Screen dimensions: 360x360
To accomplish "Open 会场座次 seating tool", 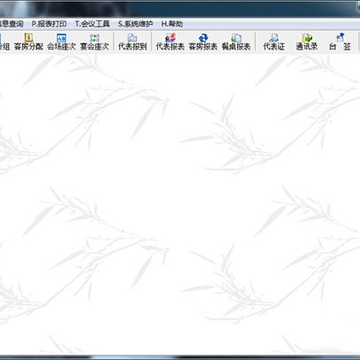I will (x=61, y=42).
